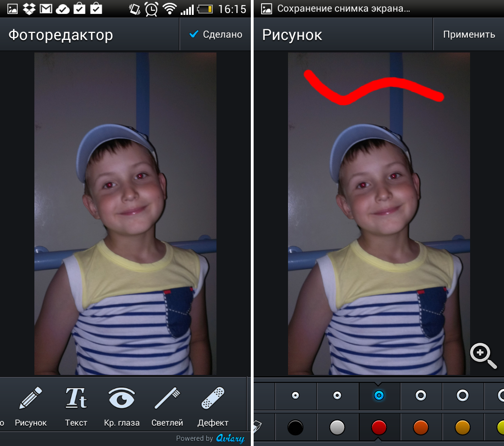Tap the magnifier zoom icon on photo

(483, 356)
